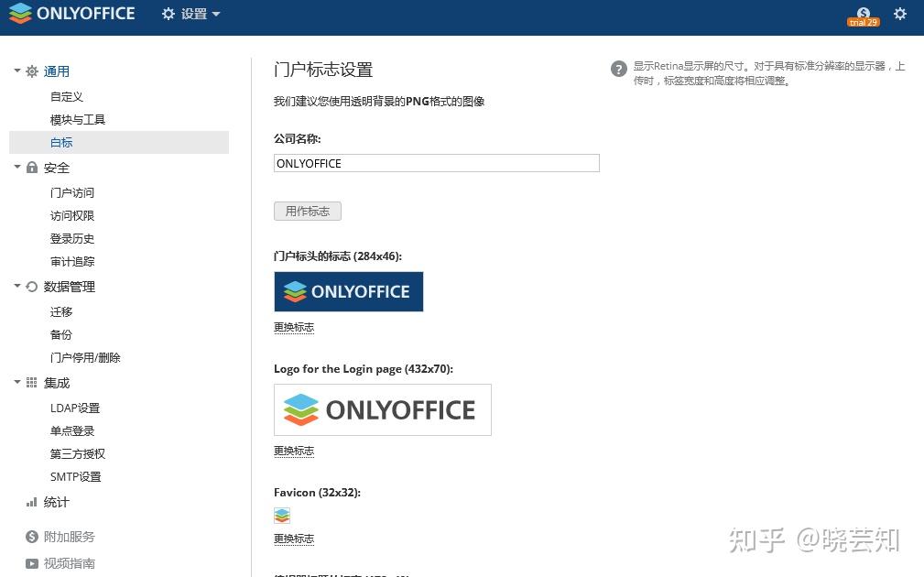This screenshot has width=924, height=577.
Task: Open 统计 via its chart icon
Action: [29, 502]
